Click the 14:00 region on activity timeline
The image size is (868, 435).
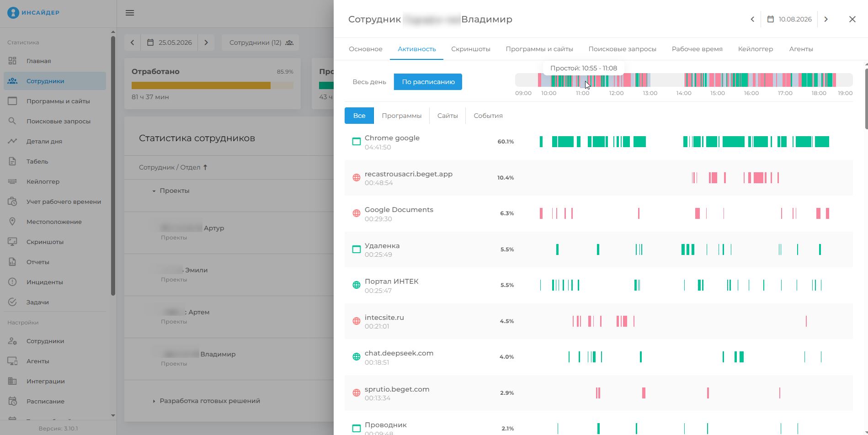pyautogui.click(x=684, y=80)
